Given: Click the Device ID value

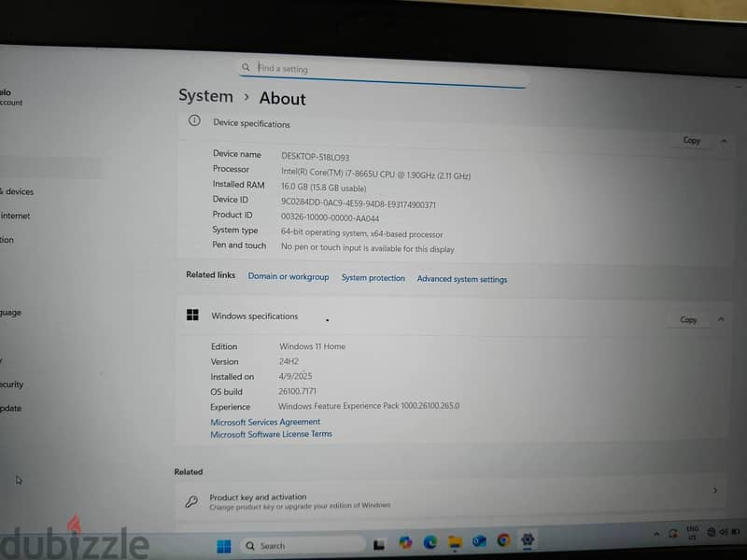Looking at the screenshot, I should tap(359, 203).
